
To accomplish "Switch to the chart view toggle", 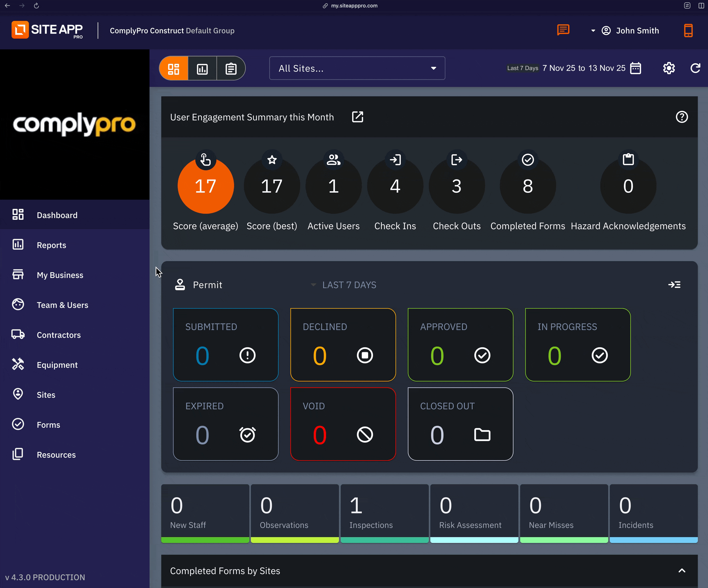I will point(202,69).
